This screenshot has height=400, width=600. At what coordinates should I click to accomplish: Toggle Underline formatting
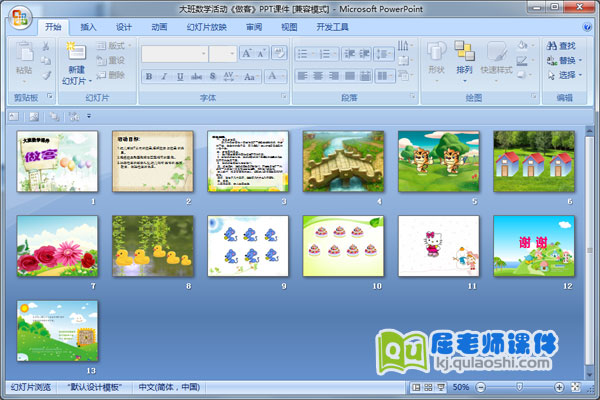point(180,77)
